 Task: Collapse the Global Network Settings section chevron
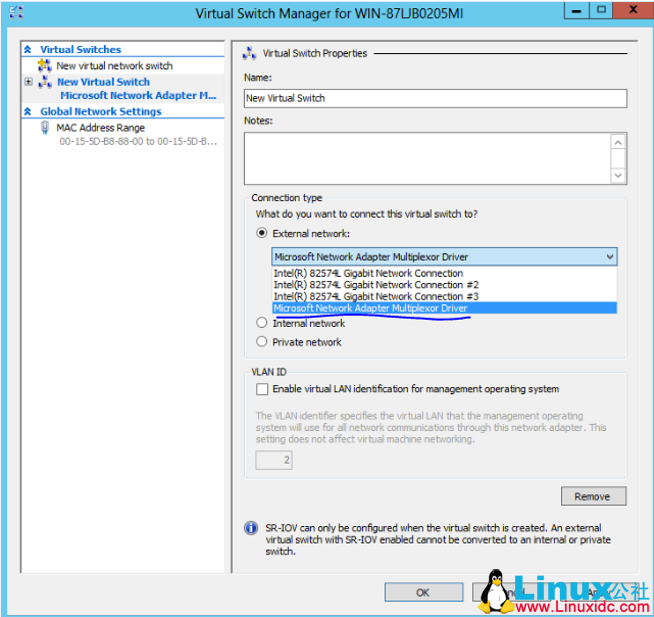pos(28,111)
